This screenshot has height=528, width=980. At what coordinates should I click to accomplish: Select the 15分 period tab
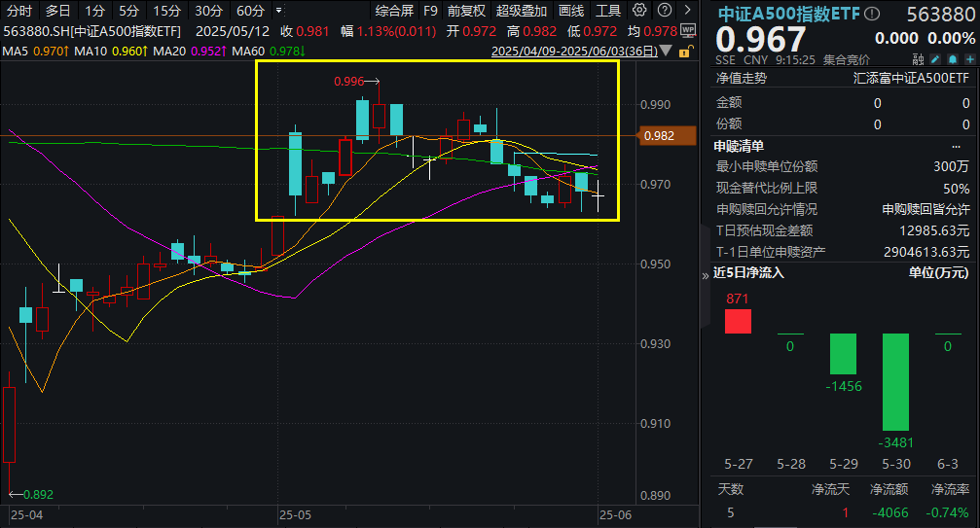click(166, 11)
